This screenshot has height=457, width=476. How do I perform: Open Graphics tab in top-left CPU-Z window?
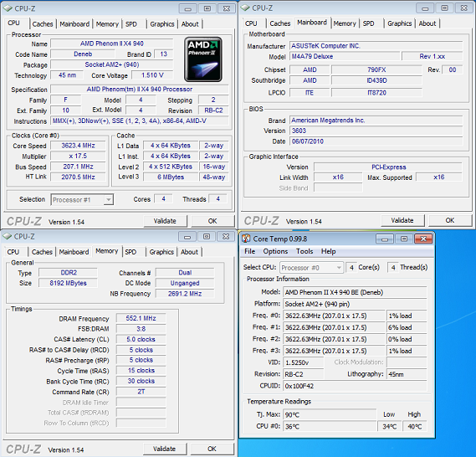[162, 24]
